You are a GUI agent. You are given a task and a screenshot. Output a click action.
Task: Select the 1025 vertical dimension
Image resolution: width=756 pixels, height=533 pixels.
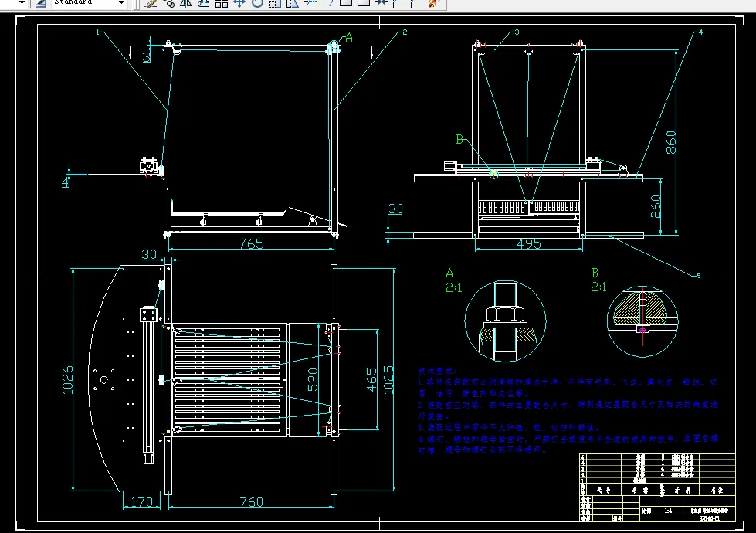pyautogui.click(x=388, y=380)
